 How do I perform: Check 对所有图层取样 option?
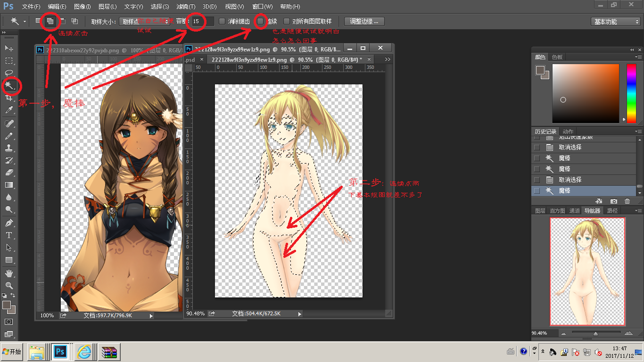[287, 21]
